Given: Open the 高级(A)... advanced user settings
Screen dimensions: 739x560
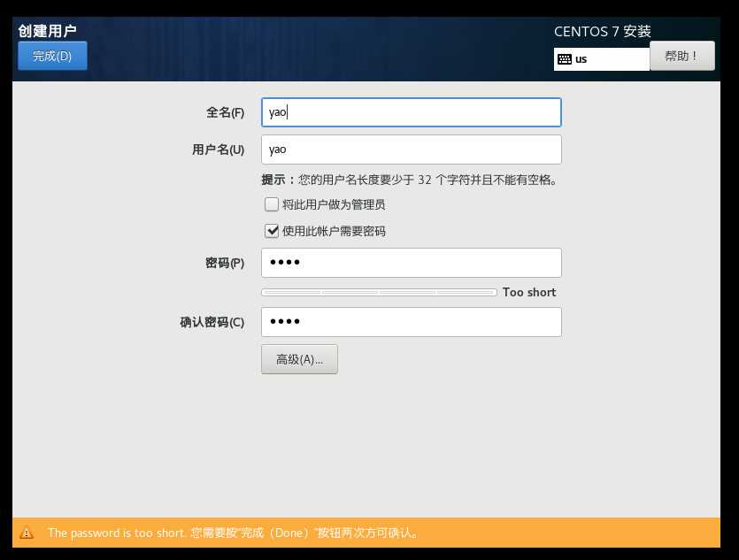Looking at the screenshot, I should coord(299,358).
